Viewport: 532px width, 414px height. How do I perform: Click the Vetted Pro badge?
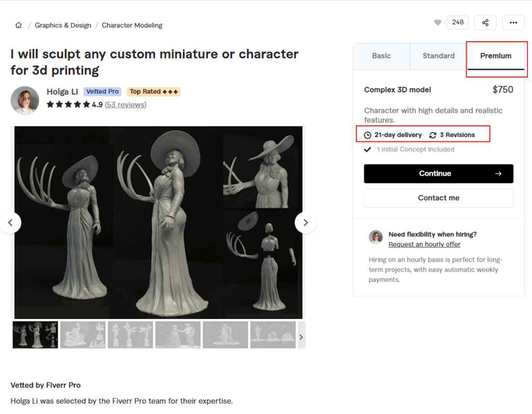[x=102, y=91]
